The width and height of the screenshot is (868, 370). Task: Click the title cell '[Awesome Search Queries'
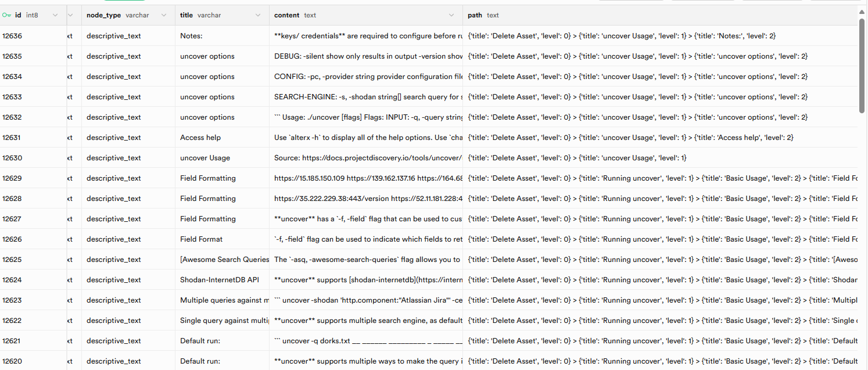[223, 260]
